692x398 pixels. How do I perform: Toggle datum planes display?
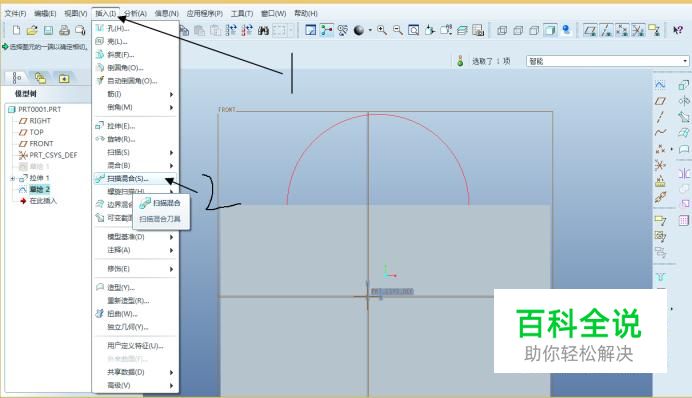pyautogui.click(x=590, y=30)
